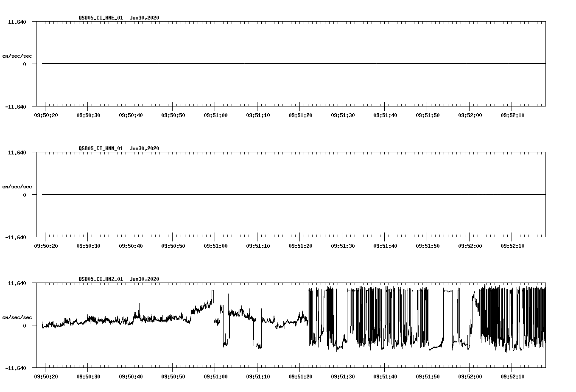The height and width of the screenshot is (392, 576).
Task: Click the 09:52:00 time label under the HNN plot
Action: pos(470,246)
